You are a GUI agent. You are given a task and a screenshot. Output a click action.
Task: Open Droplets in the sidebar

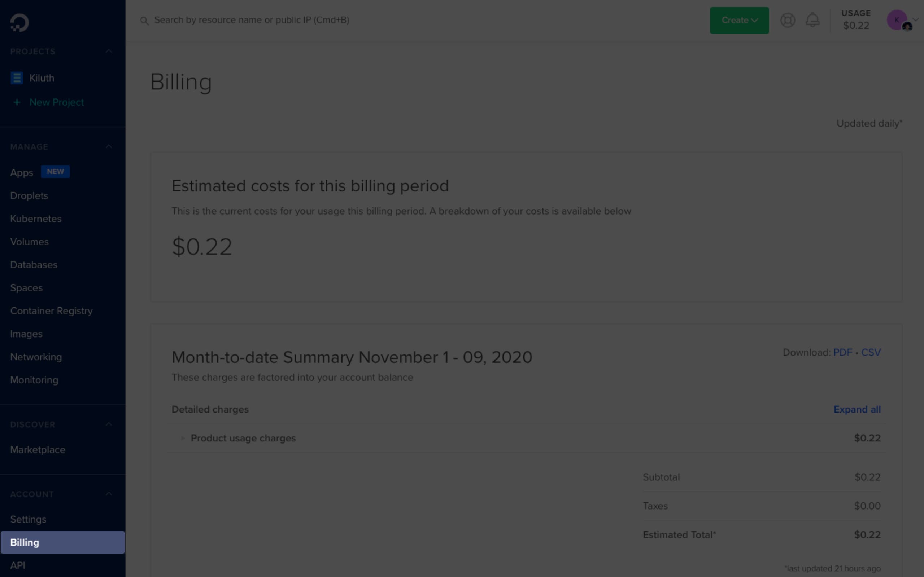tap(29, 196)
